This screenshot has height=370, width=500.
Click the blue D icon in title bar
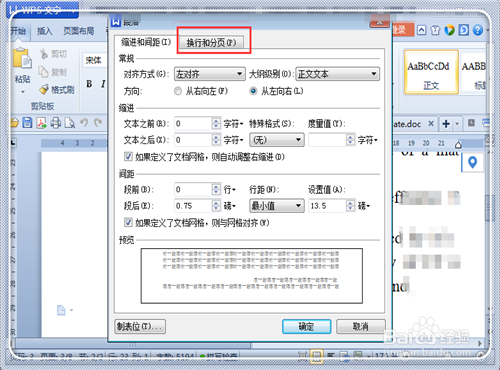click(464, 30)
